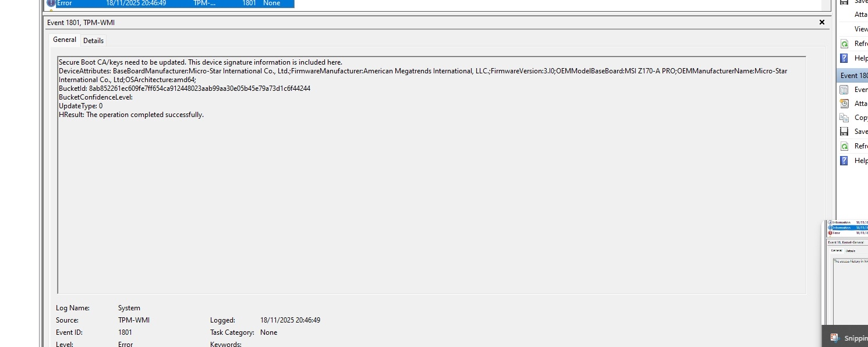
Task: Select the highlighted Error row for event 1801
Action: click(170, 3)
